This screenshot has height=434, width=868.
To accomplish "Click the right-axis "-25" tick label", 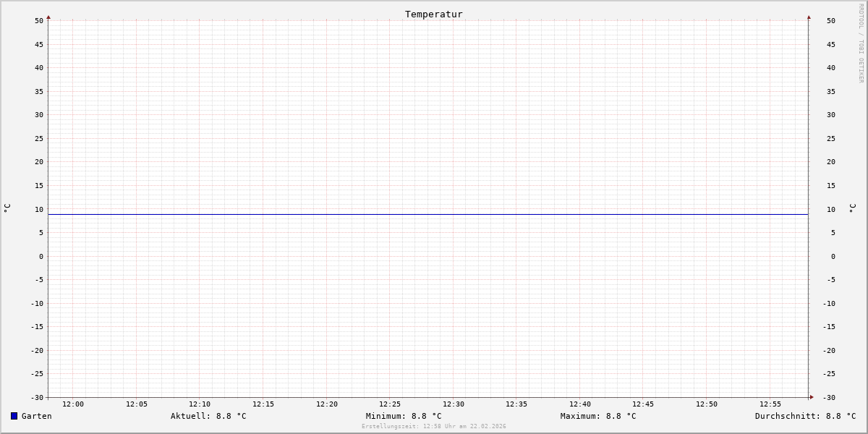I will pos(829,374).
